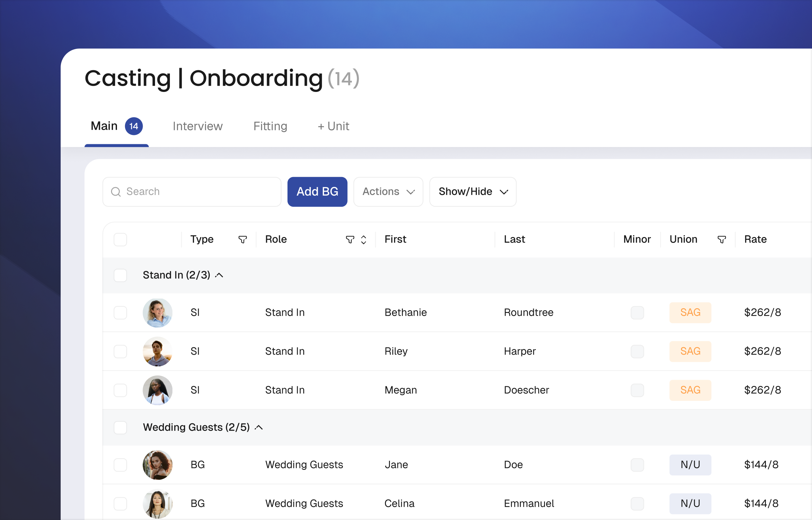Click the filter icon in Union column
The image size is (812, 520).
[721, 239]
